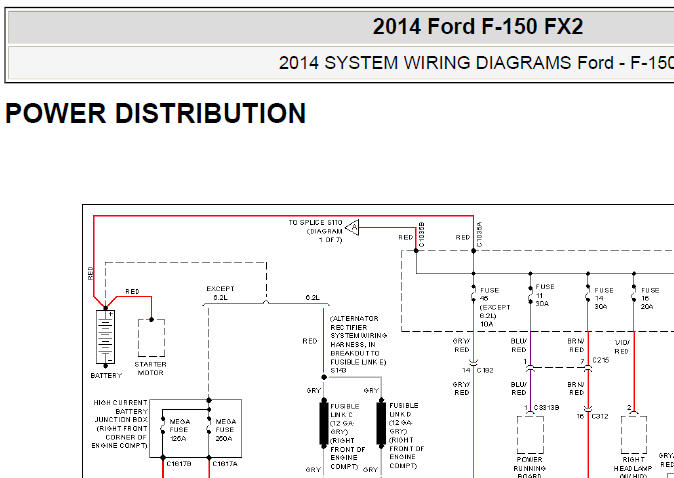Click the starter motor dashed box

151,338
